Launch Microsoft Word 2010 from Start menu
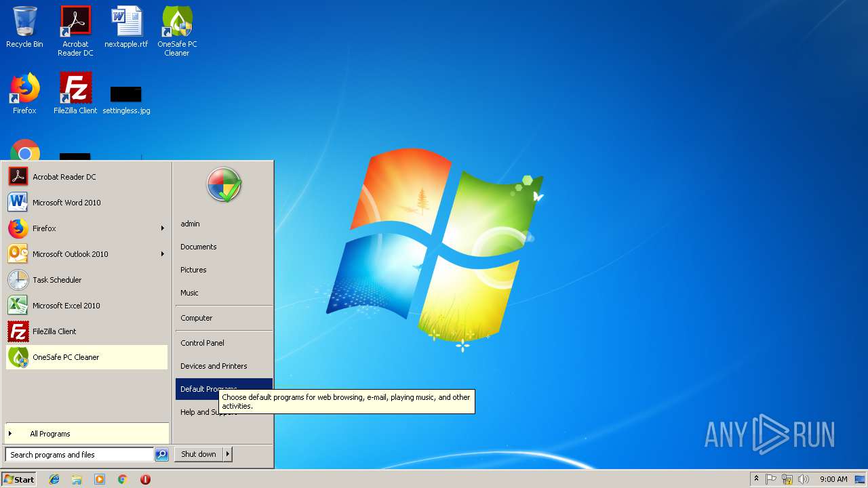This screenshot has width=868, height=488. (x=87, y=203)
